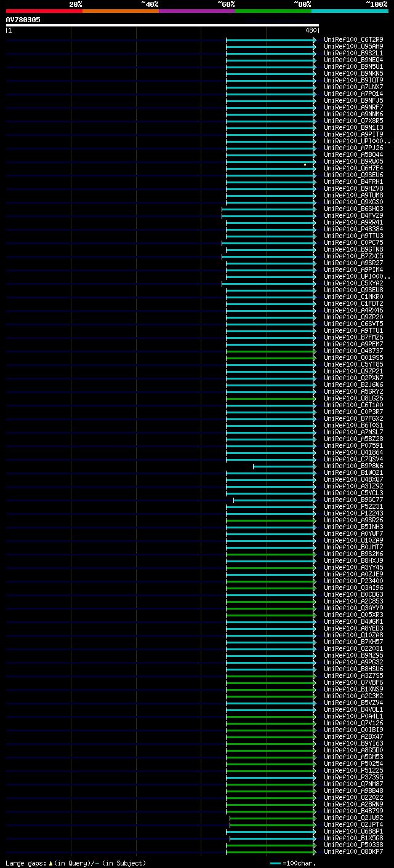Click label UniRef100_A4RX46
Image resolution: width=394 pixels, height=868 pixels.
[x=353, y=310]
